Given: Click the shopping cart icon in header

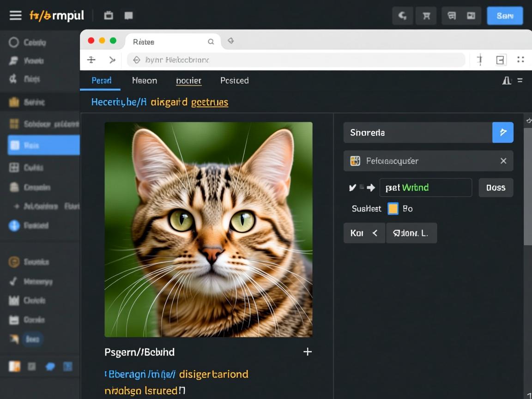Looking at the screenshot, I should pyautogui.click(x=426, y=16).
